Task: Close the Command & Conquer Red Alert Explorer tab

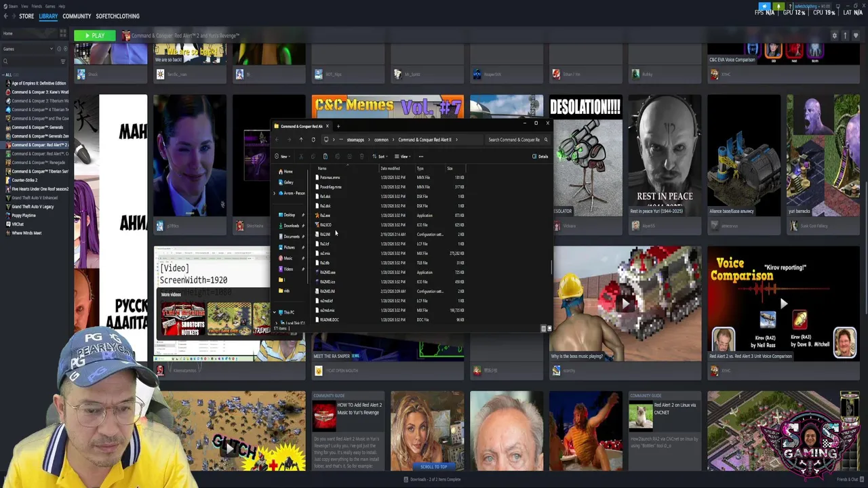Action: [327, 126]
